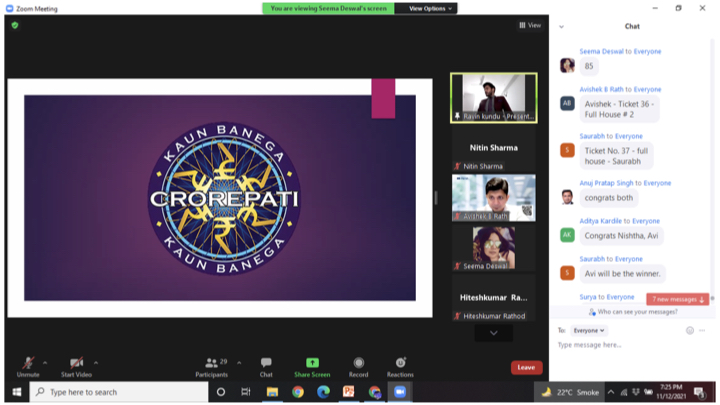This screenshot has width=720, height=405.
Task: Select Ravin Kundu's pinned video thumbnail
Action: 494,98
